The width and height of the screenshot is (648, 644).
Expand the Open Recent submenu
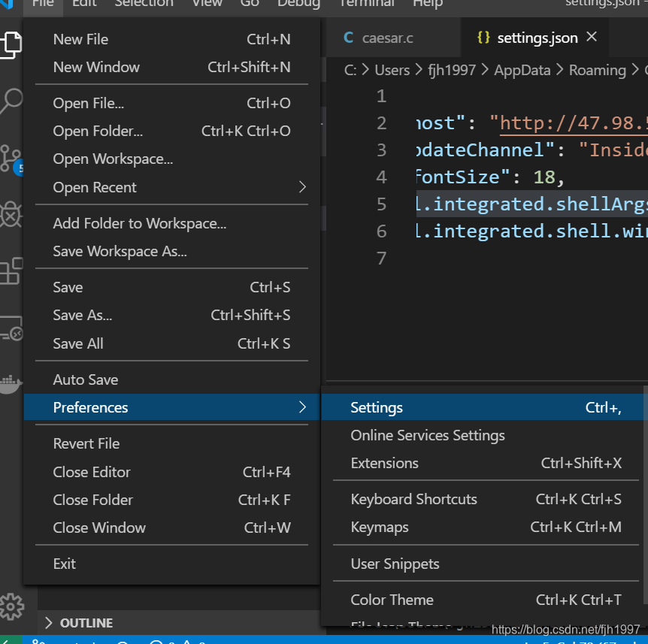point(302,186)
